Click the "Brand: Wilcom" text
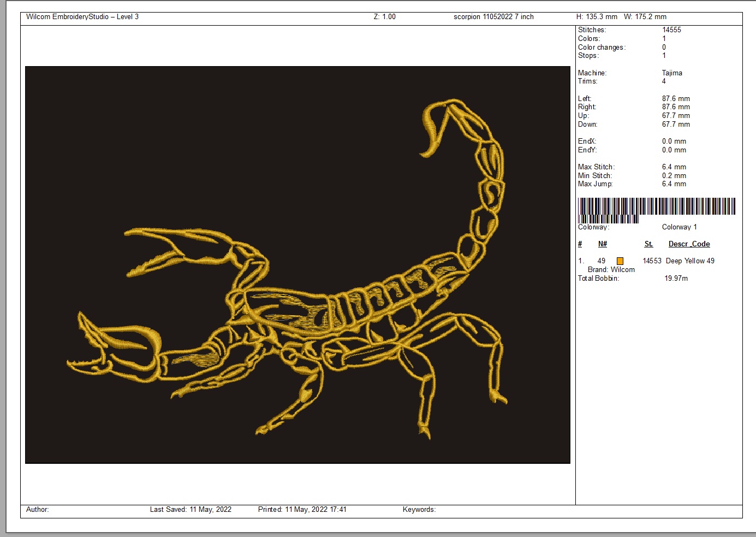The width and height of the screenshot is (756, 537). pyautogui.click(x=611, y=270)
